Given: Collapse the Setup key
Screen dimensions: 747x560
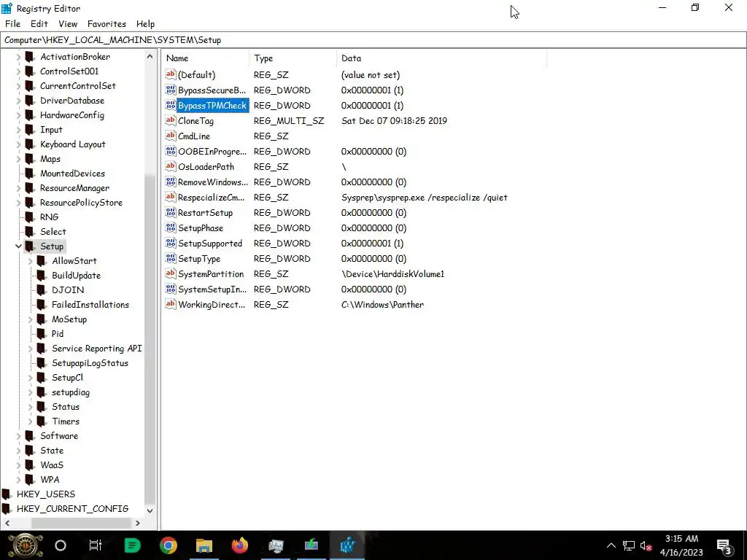Looking at the screenshot, I should 18,246.
